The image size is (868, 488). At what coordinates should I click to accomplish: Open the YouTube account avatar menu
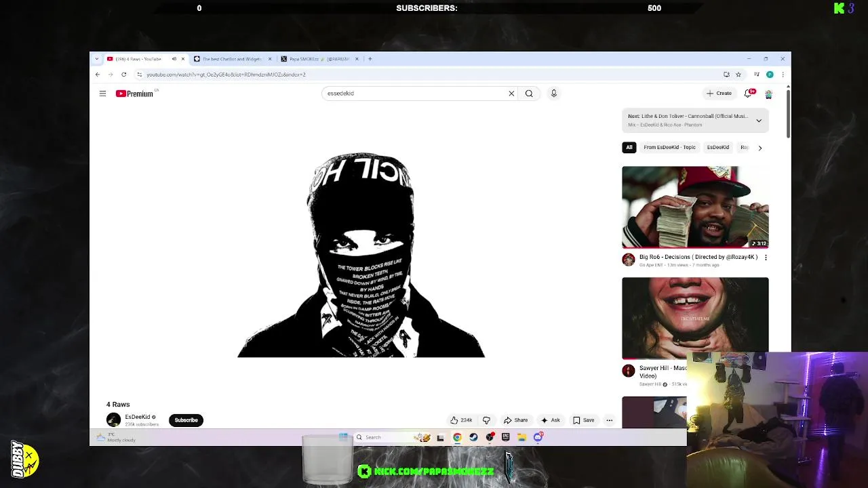(x=768, y=94)
